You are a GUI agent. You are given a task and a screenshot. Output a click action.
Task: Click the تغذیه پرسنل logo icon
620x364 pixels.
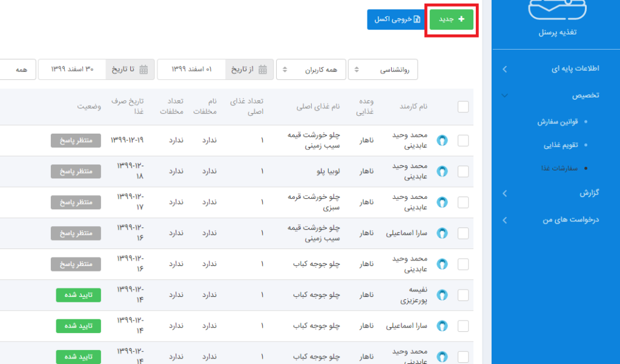point(558,11)
